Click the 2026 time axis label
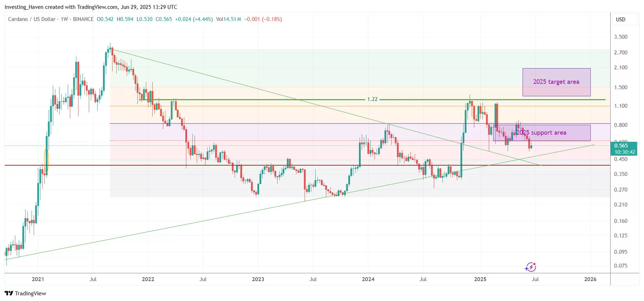 pyautogui.click(x=590, y=279)
